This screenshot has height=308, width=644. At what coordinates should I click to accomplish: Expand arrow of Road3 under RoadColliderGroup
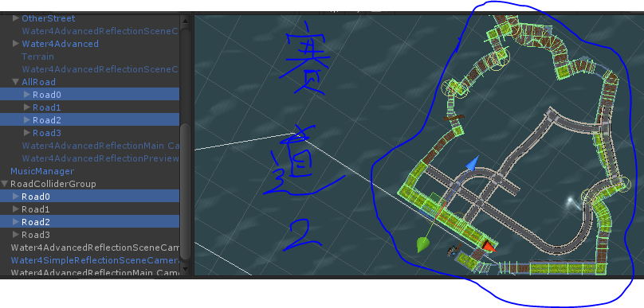pos(16,235)
